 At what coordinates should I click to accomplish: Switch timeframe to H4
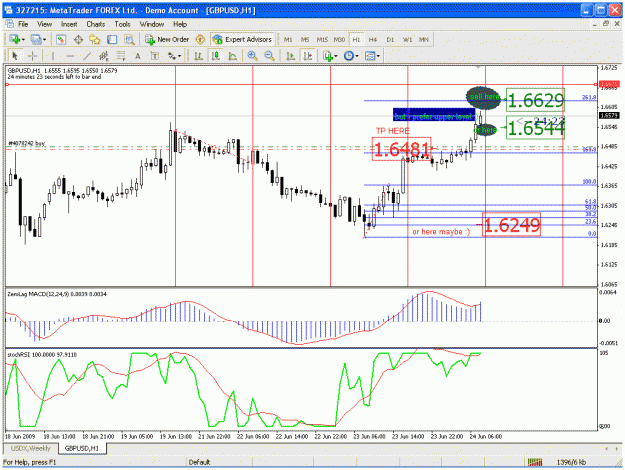[x=373, y=39]
